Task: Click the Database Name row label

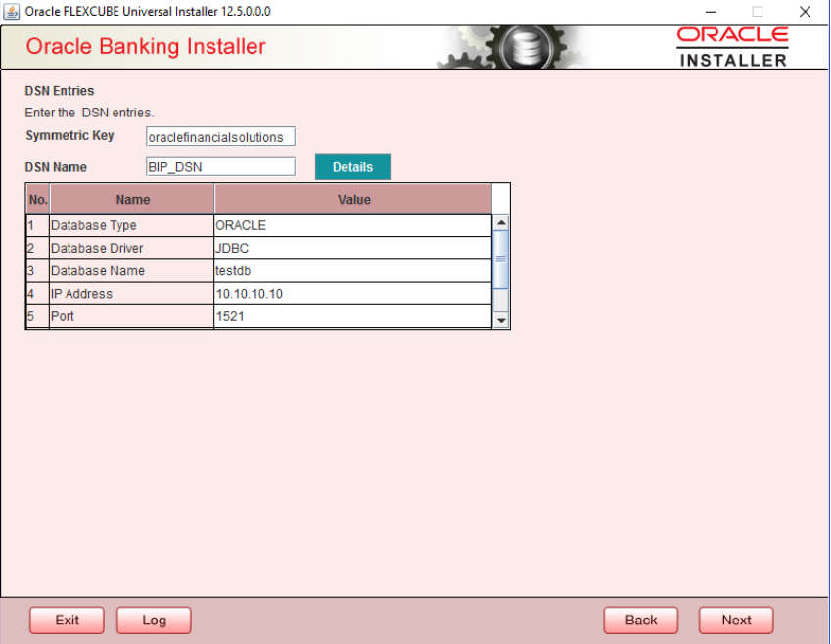Action: [x=131, y=271]
